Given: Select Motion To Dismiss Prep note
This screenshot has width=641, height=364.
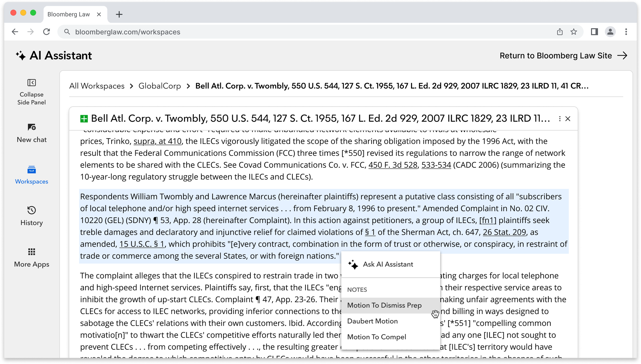Looking at the screenshot, I should coord(384,305).
